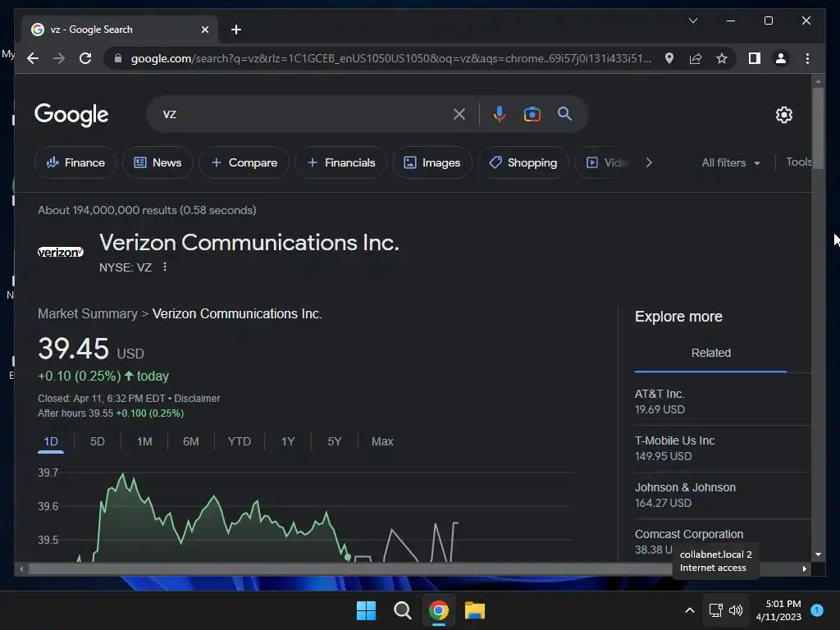The image size is (840, 630).
Task: Open the Disclaimer link
Action: click(197, 399)
